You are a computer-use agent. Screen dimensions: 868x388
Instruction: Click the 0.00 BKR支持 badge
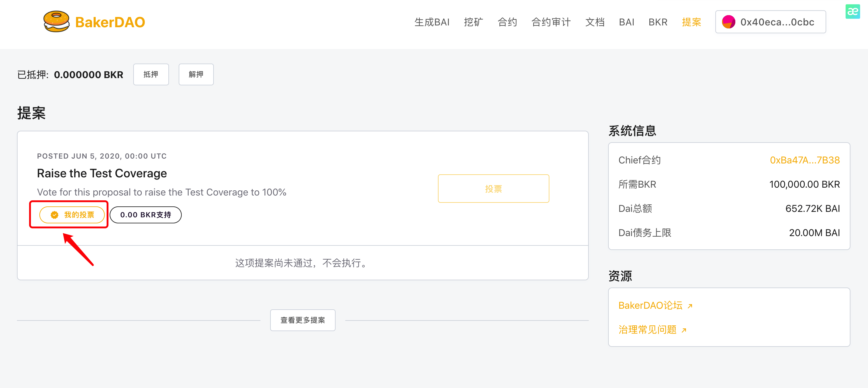click(146, 215)
